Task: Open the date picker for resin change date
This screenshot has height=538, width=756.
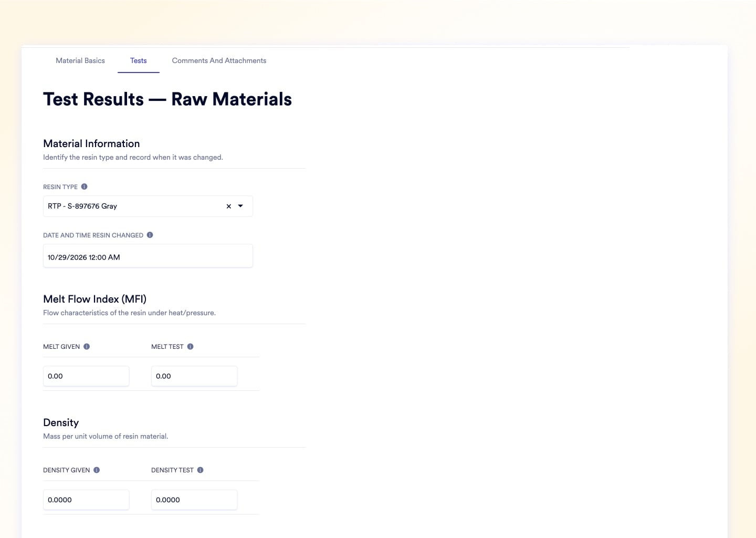Action: pos(148,256)
